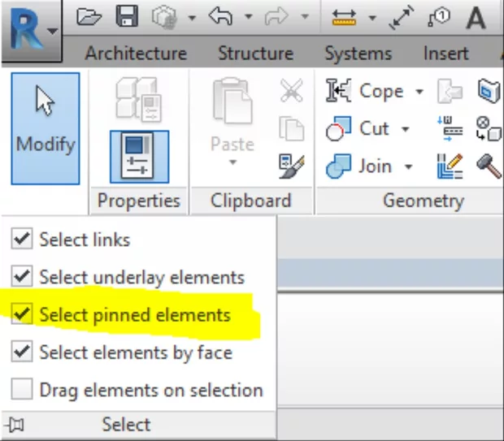Click the Geometry panel label
This screenshot has height=441, width=504.
click(424, 201)
